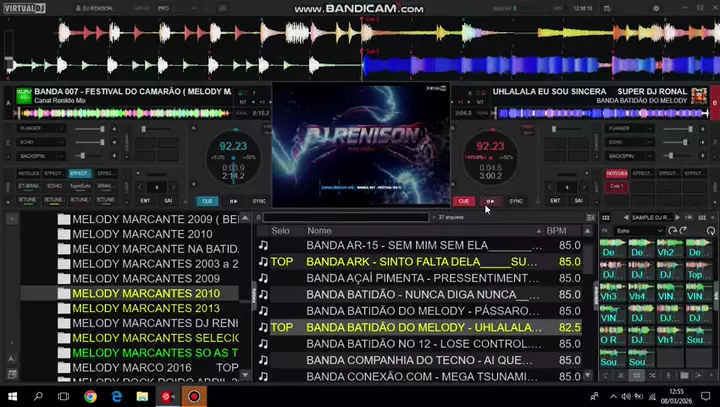
Task: Click SYNC on the right deck
Action: coord(516,201)
